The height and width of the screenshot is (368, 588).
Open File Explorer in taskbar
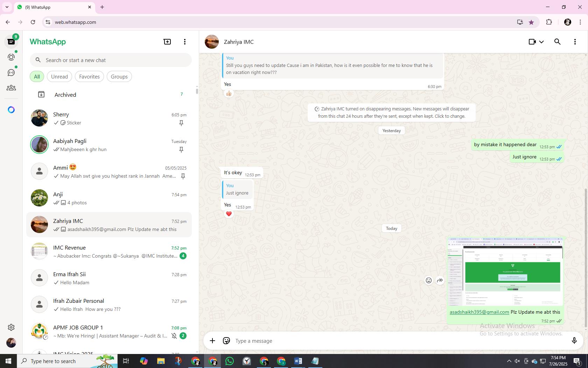pos(161,361)
